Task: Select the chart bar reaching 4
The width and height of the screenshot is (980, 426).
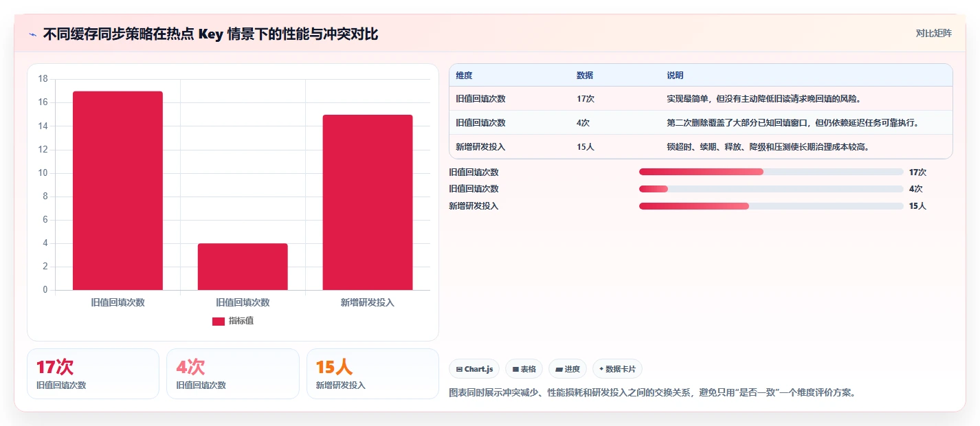Action: tap(243, 267)
